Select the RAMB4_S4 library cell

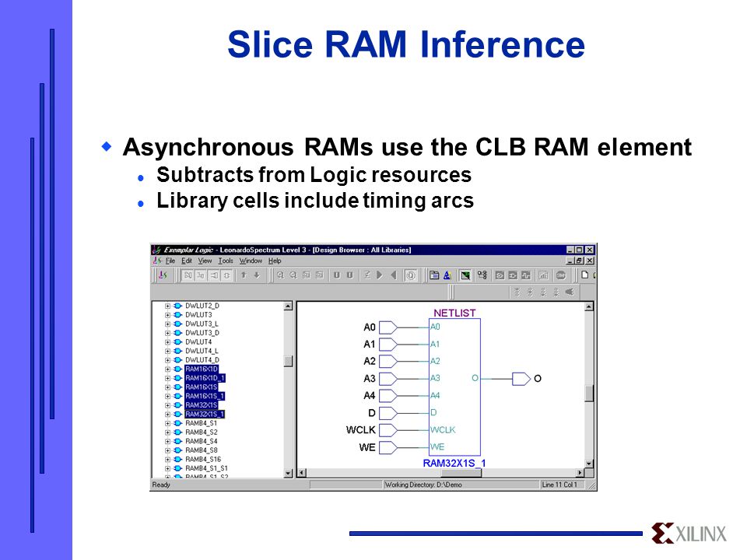[201, 442]
